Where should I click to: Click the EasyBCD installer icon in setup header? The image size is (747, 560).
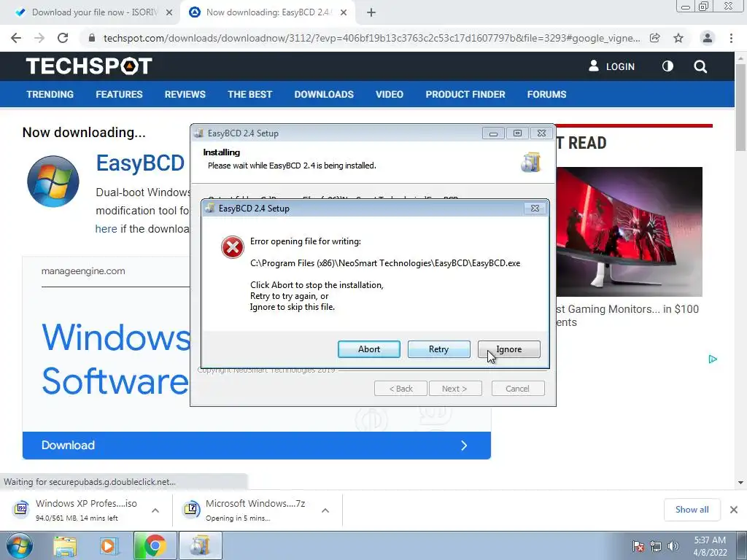coord(531,163)
